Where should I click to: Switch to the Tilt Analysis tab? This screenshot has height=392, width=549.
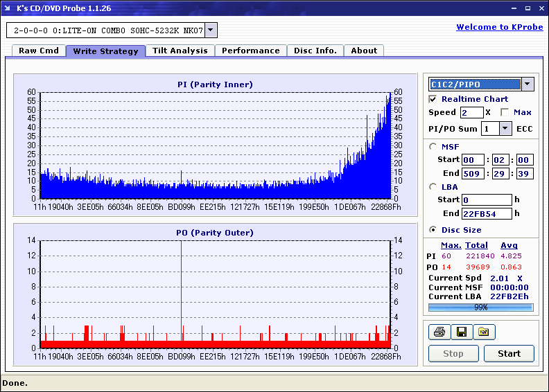pos(180,51)
